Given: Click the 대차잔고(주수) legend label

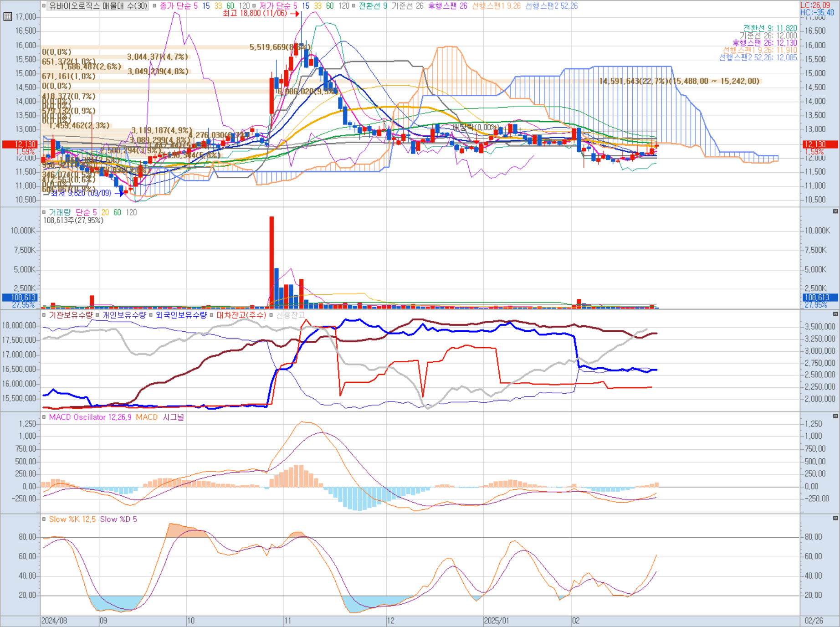Looking at the screenshot, I should [x=241, y=315].
